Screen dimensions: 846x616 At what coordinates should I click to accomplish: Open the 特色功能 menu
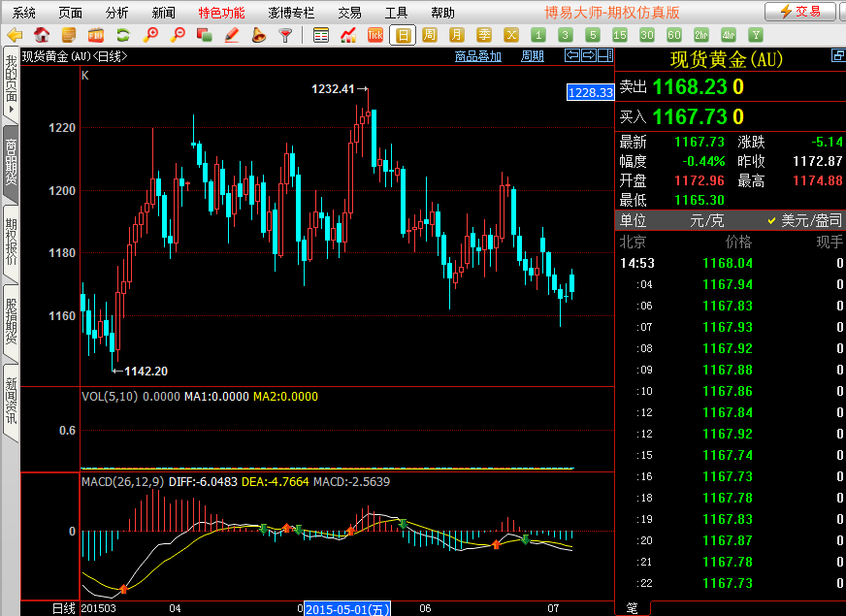point(221,13)
